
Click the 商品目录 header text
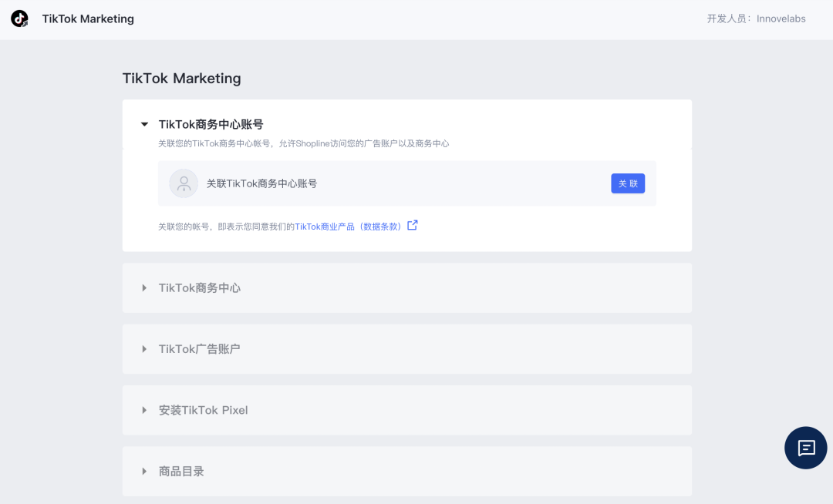pyautogui.click(x=180, y=471)
